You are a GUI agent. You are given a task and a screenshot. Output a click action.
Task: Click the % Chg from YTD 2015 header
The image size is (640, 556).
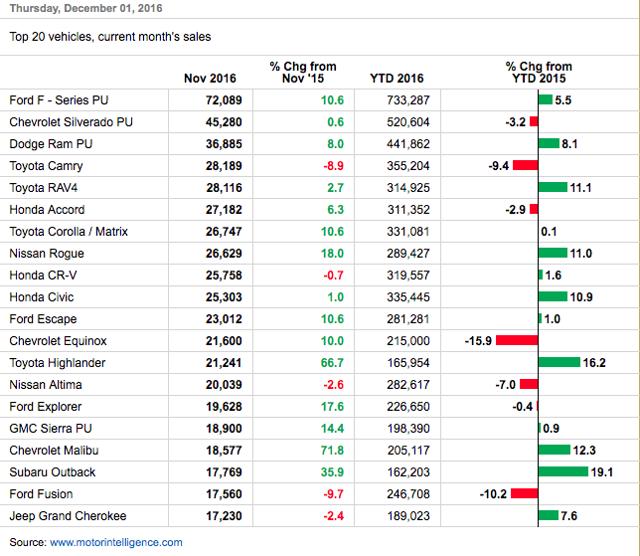[539, 72]
